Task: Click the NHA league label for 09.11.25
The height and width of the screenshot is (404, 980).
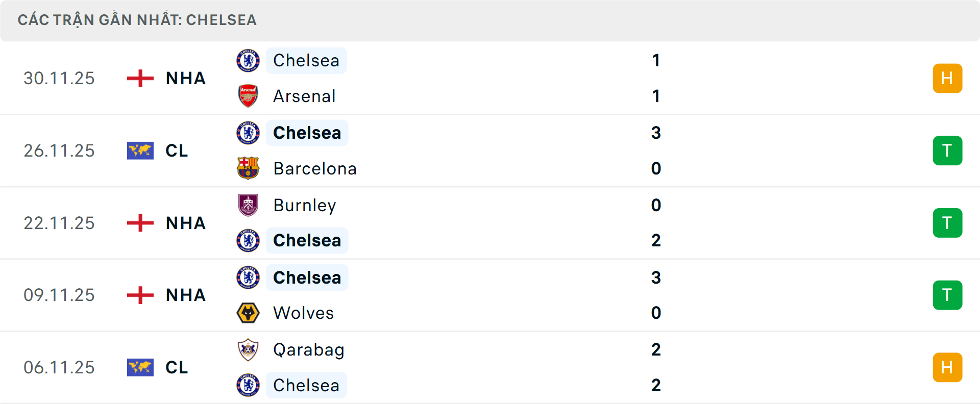Action: pyautogui.click(x=186, y=295)
